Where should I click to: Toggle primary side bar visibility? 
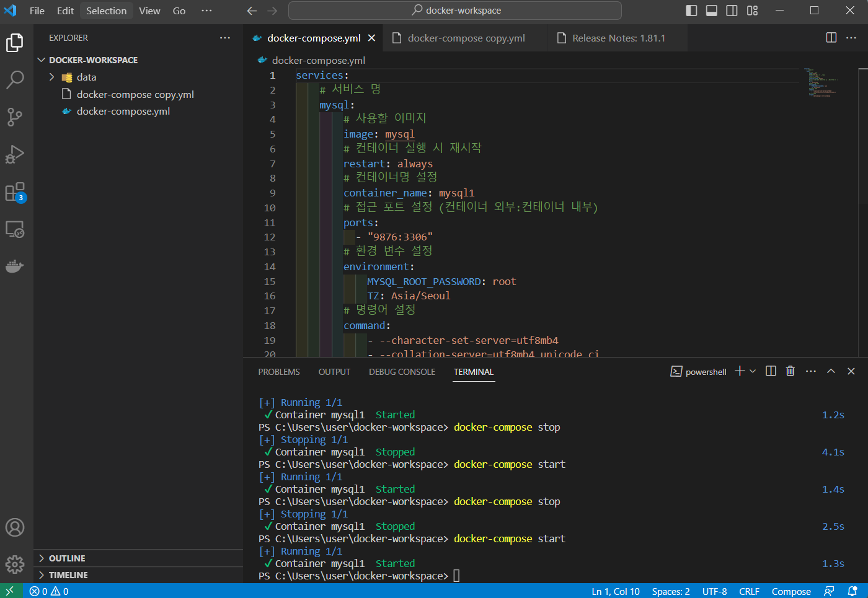(x=691, y=11)
